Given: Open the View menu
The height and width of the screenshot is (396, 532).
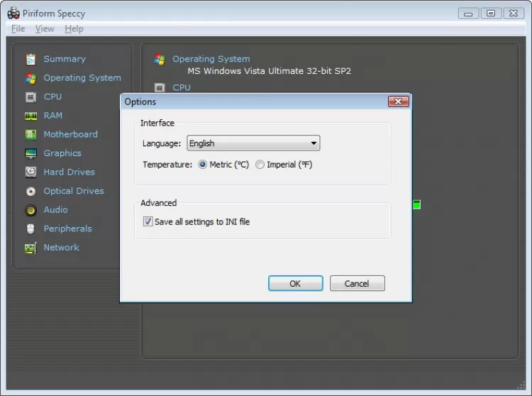Looking at the screenshot, I should pyautogui.click(x=45, y=29).
